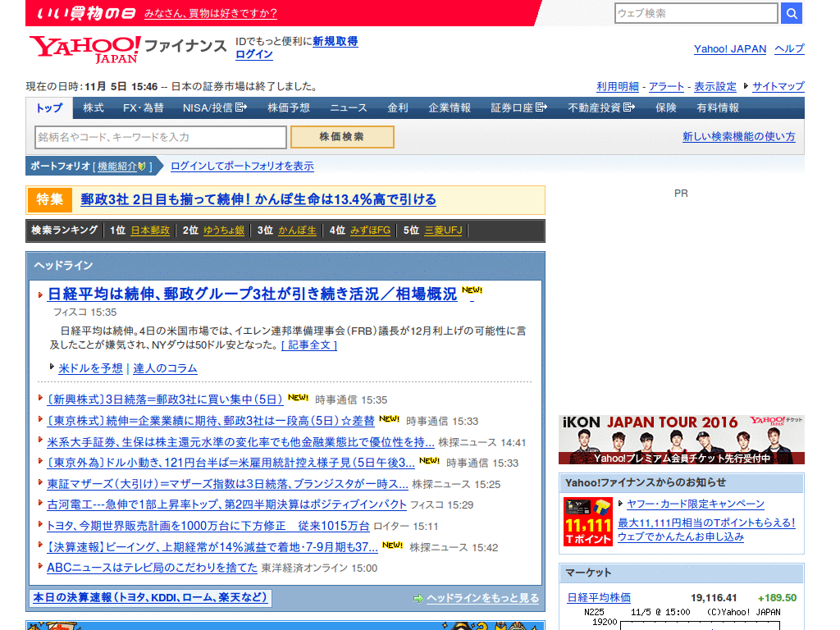840x630 pixels.
Task: Click the 表示設定 link
Action: click(715, 86)
